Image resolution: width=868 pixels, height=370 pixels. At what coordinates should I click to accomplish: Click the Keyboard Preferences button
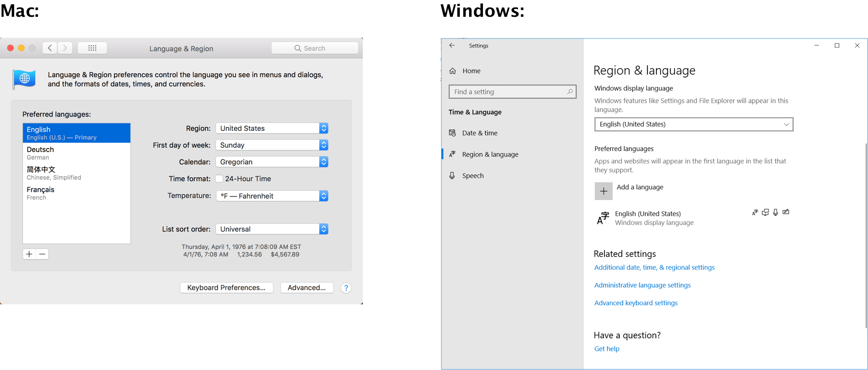click(x=226, y=288)
